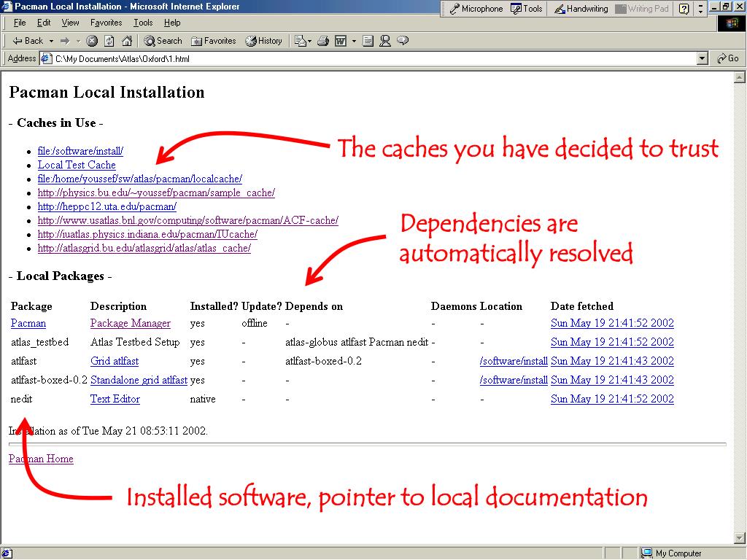
Task: Click the page icon in the address bar
Action: pyautogui.click(x=46, y=58)
